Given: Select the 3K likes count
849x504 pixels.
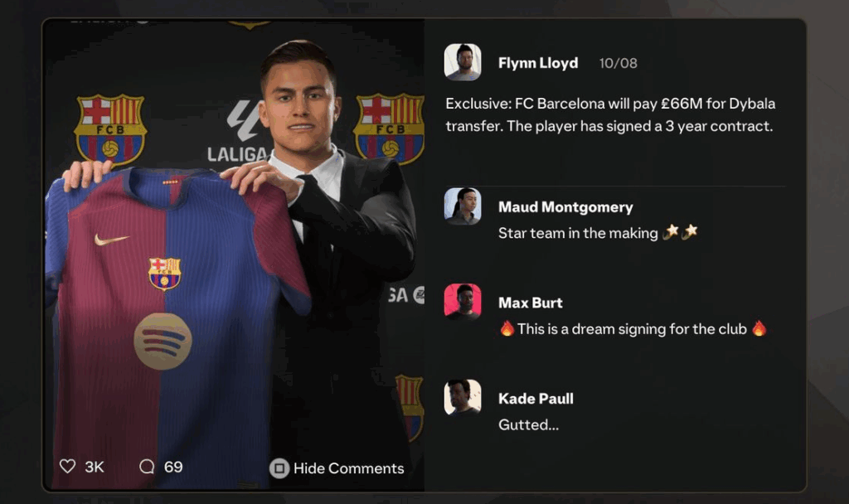Looking at the screenshot, I should (x=95, y=468).
